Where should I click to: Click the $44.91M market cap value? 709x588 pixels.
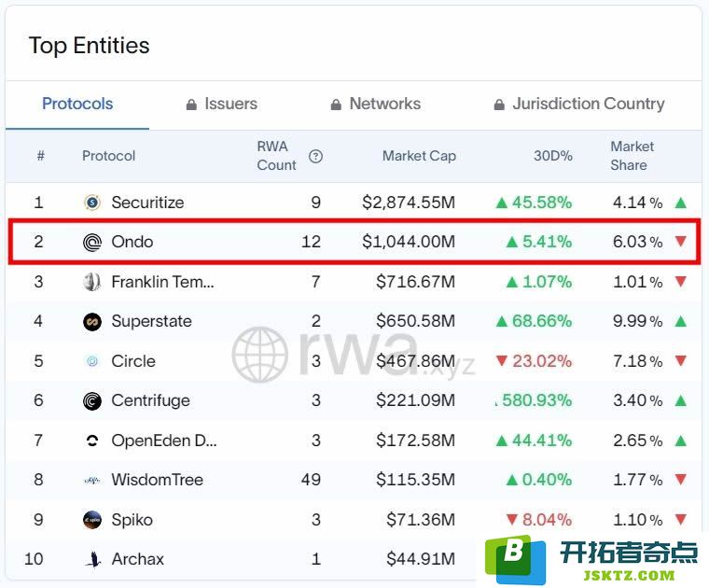pyautogui.click(x=421, y=559)
